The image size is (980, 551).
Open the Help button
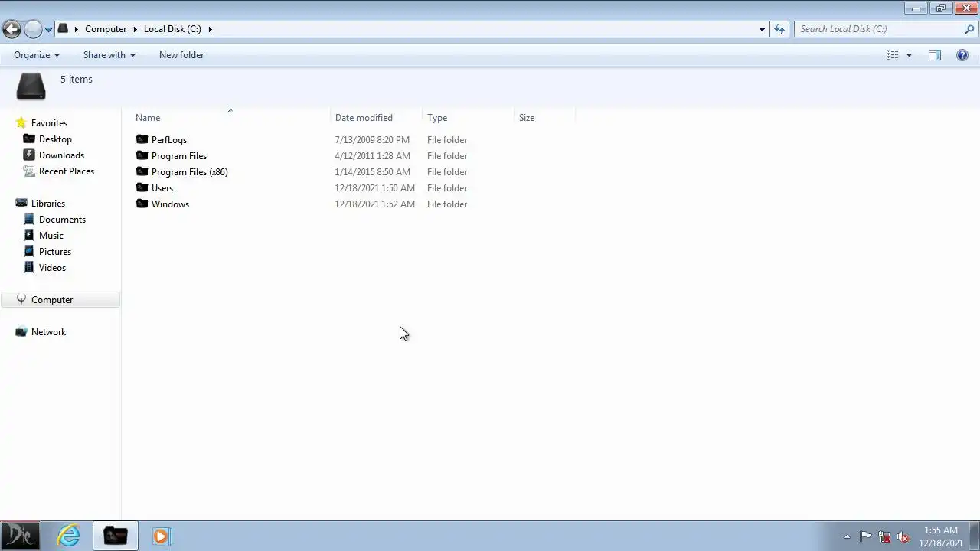pos(962,55)
